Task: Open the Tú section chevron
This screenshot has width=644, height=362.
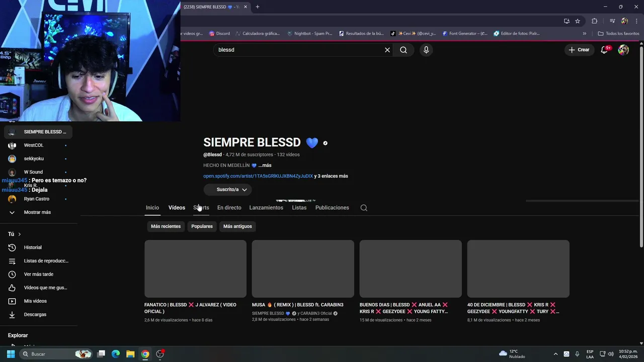Action: click(x=20, y=234)
